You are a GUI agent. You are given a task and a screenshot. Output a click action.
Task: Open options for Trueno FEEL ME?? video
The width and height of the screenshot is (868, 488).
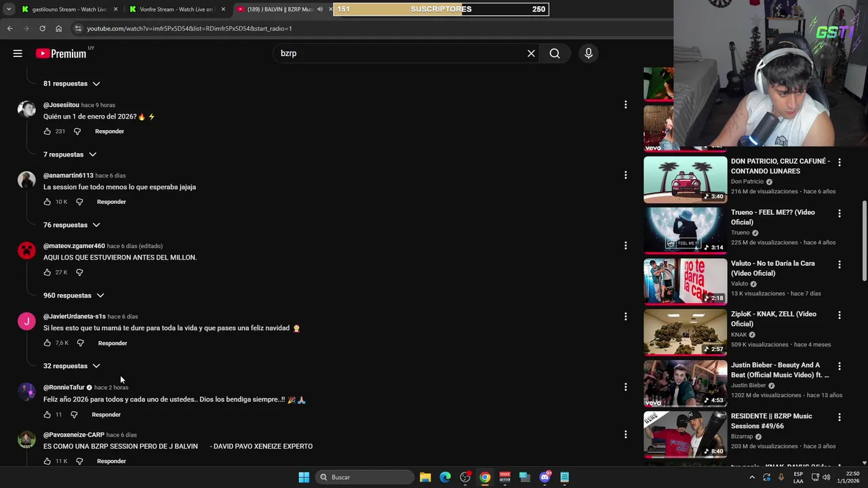tap(840, 213)
